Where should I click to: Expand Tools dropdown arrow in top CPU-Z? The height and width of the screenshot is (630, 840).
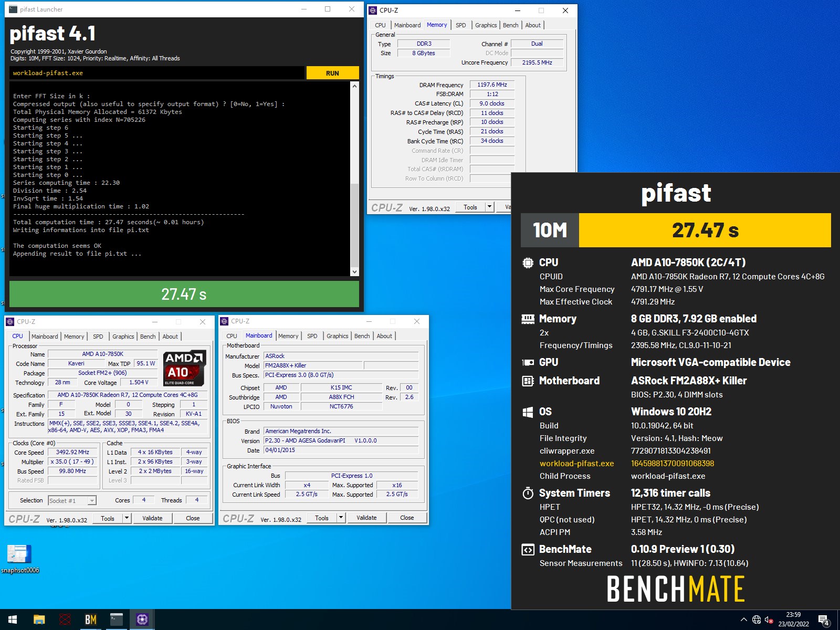pos(489,207)
